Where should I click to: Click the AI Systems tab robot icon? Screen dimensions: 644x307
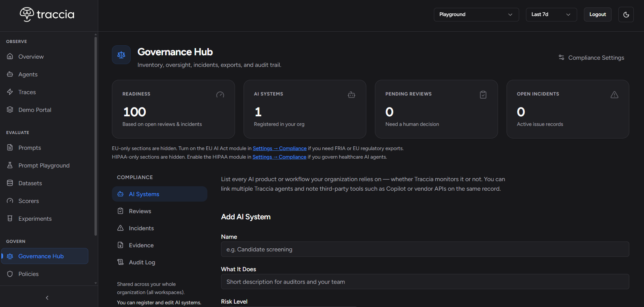120,194
